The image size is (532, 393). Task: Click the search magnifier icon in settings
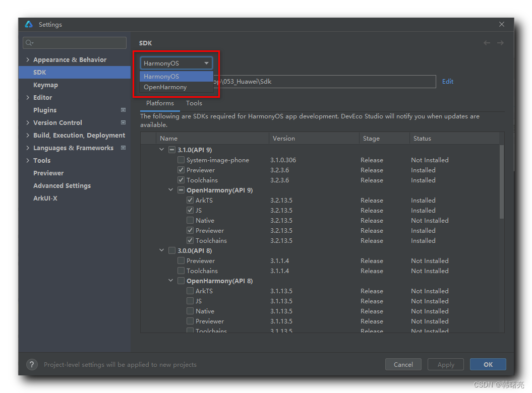point(29,43)
